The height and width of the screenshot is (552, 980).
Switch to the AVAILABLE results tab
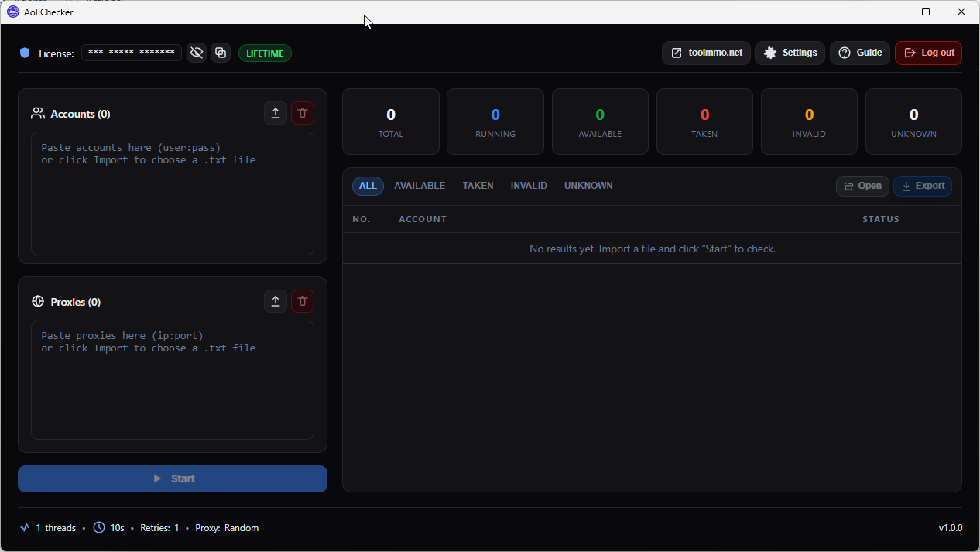420,186
